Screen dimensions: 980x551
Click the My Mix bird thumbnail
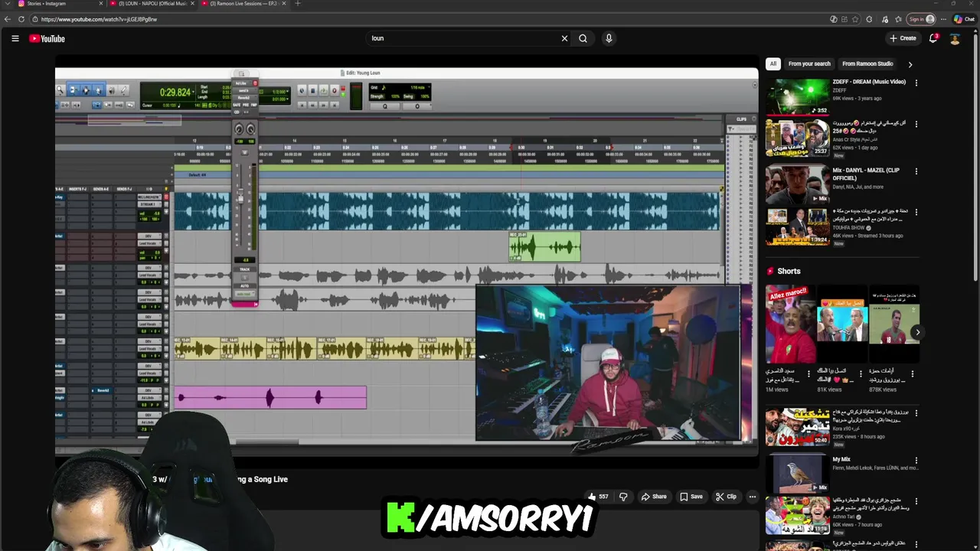point(797,474)
